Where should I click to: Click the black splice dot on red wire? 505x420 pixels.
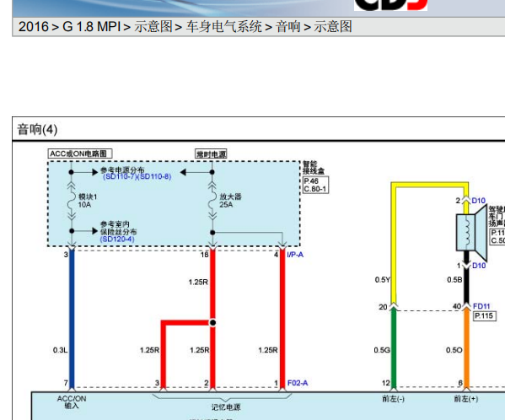212,322
